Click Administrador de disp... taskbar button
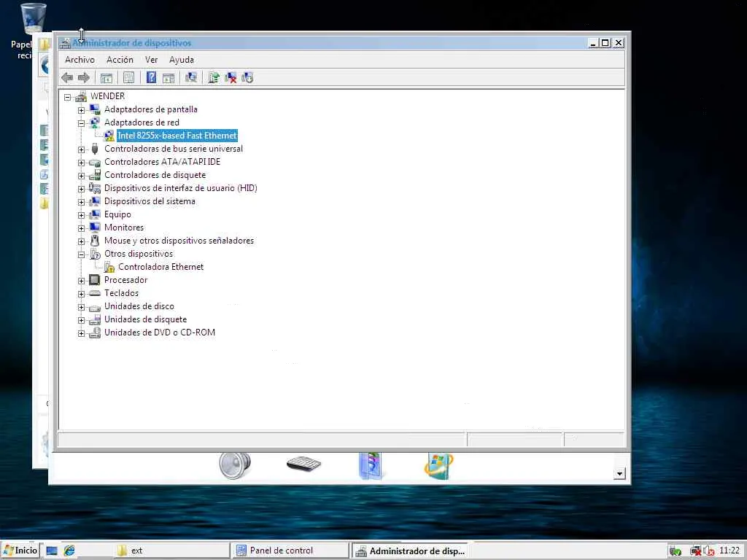Screen dimensions: 747x560 pos(410,551)
